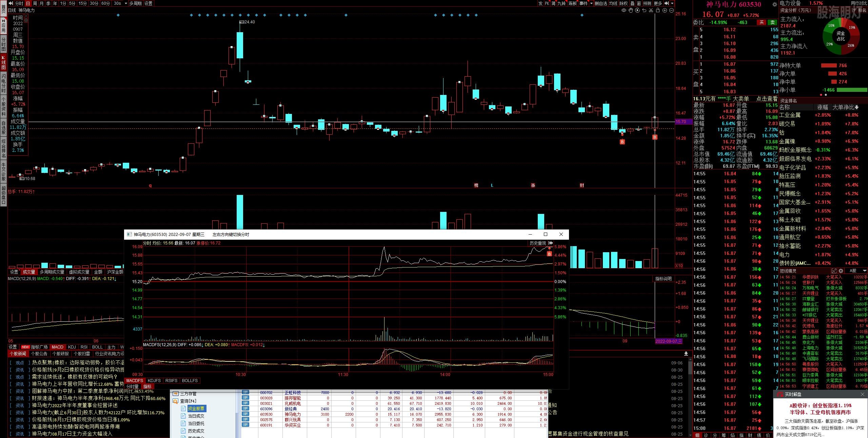Click the eye display icon above chart
This screenshot has width=868, height=438.
(624, 11)
